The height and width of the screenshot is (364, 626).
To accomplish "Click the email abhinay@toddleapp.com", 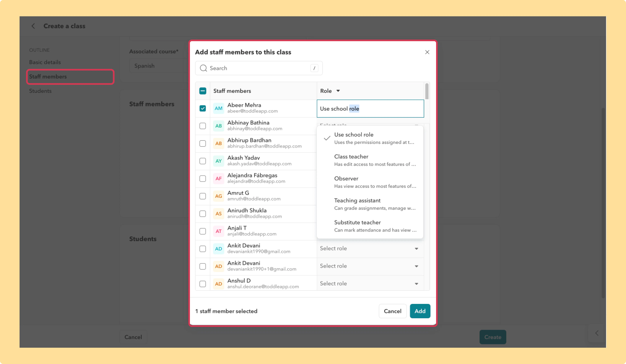I will coord(255,129).
